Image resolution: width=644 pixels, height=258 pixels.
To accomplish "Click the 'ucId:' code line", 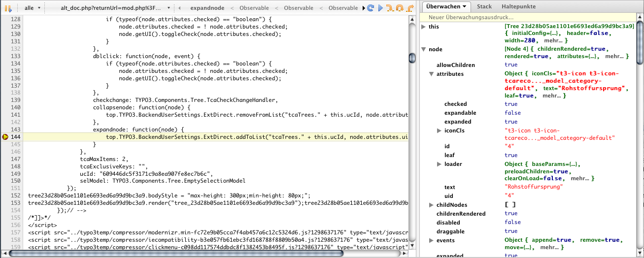I will coord(146,174).
